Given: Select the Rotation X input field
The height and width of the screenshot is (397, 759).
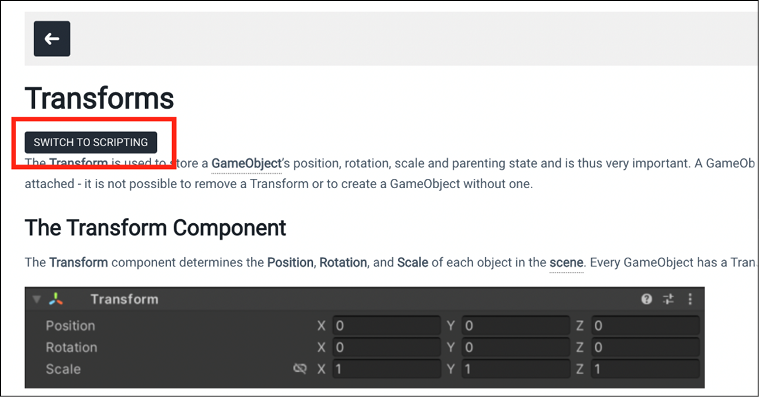Looking at the screenshot, I should click(386, 347).
